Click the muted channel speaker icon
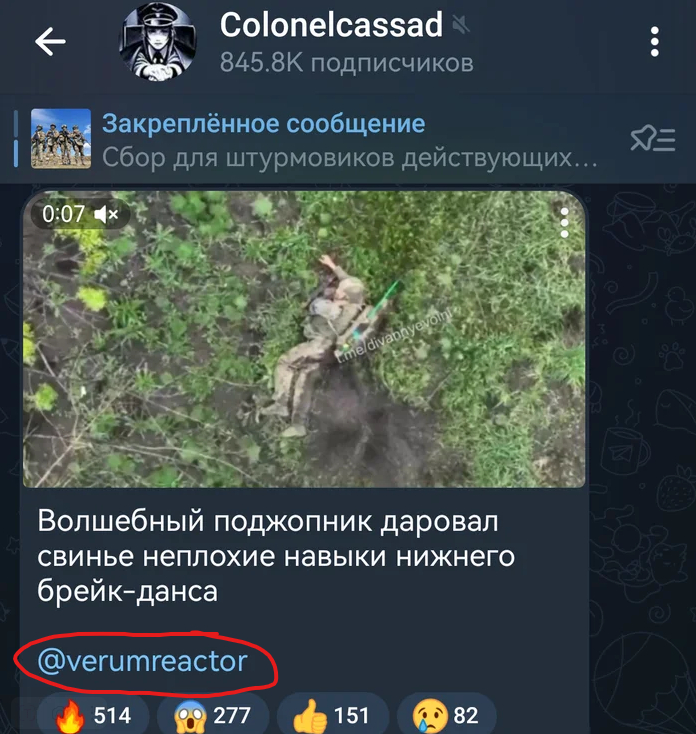696x734 pixels. (461, 24)
